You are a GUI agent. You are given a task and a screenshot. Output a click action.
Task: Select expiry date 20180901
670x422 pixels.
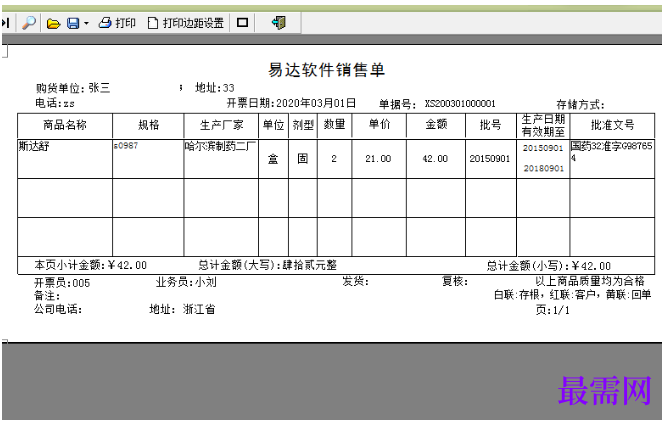pyautogui.click(x=544, y=168)
